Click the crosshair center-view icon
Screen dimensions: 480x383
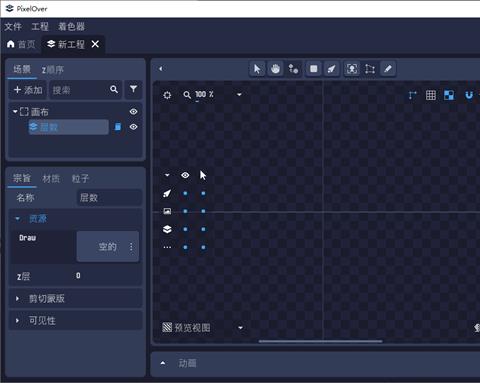click(167, 95)
